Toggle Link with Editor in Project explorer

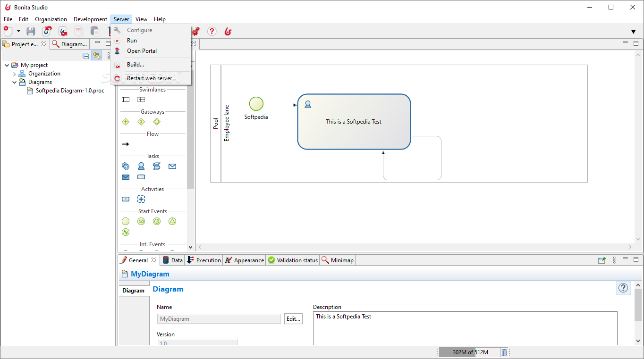[x=96, y=56]
